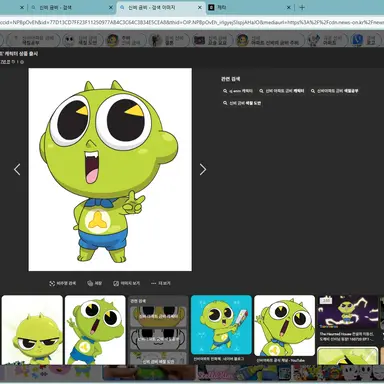Select the chip with the dark rectangular picture thumbnail
The height and width of the screenshot is (384, 384).
click(x=212, y=40)
